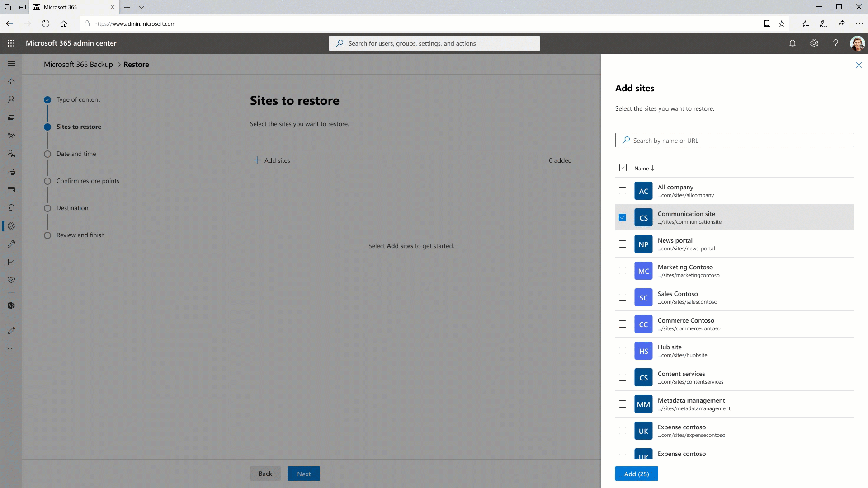This screenshot has height=488, width=868.
Task: Click the help question mark icon
Action: coord(835,43)
